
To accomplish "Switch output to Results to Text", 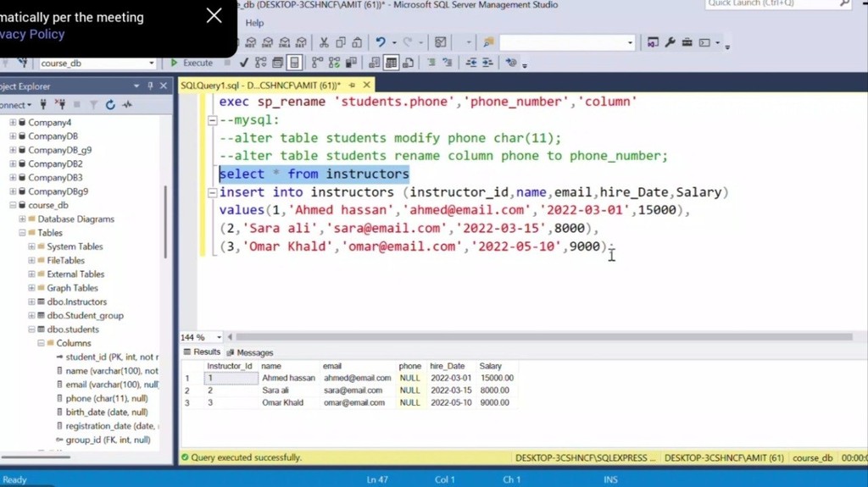I will [x=375, y=63].
